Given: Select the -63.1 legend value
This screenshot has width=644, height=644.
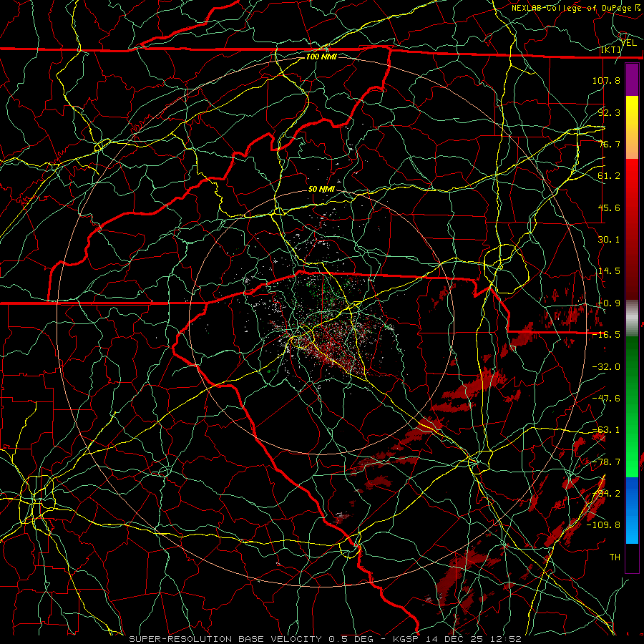Looking at the screenshot, I should pos(606,430).
